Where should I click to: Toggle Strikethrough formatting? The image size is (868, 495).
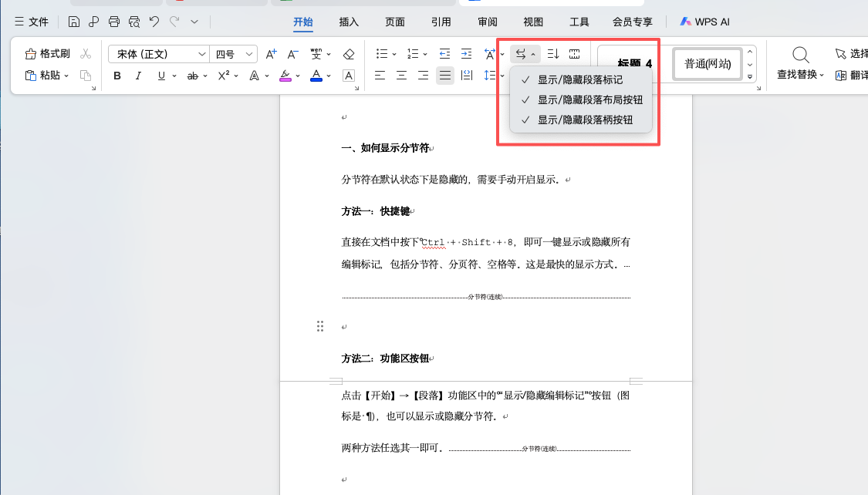193,76
